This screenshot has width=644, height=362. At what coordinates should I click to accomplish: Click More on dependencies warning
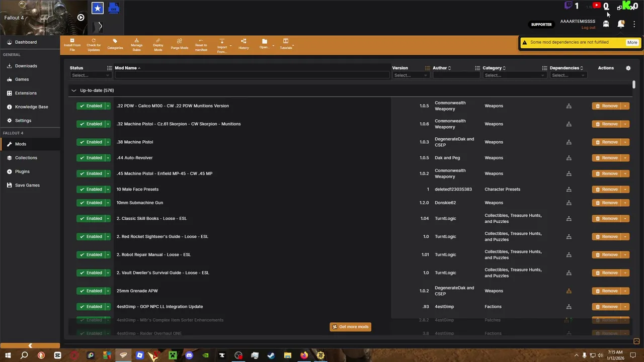[632, 43]
